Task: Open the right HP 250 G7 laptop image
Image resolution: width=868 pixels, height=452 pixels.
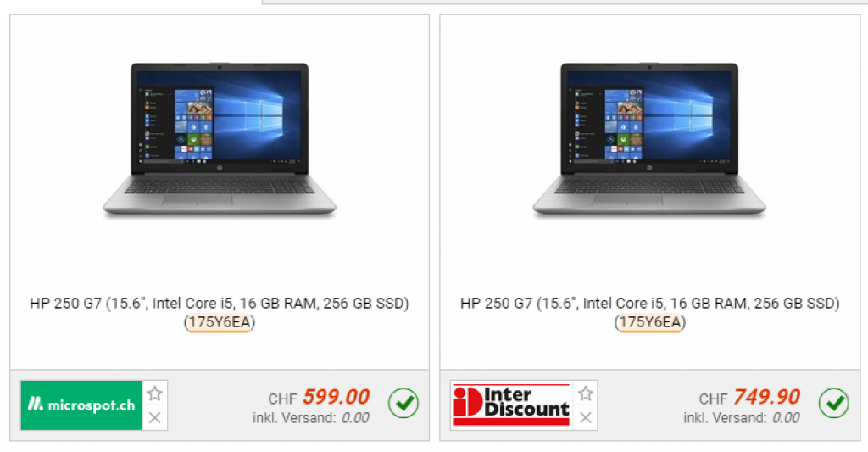Action: click(x=649, y=140)
